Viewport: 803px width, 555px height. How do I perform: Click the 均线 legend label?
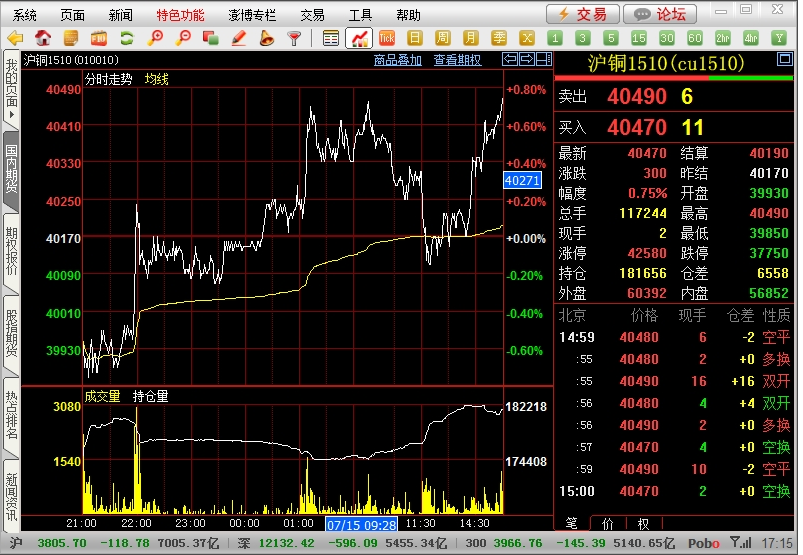pos(156,79)
